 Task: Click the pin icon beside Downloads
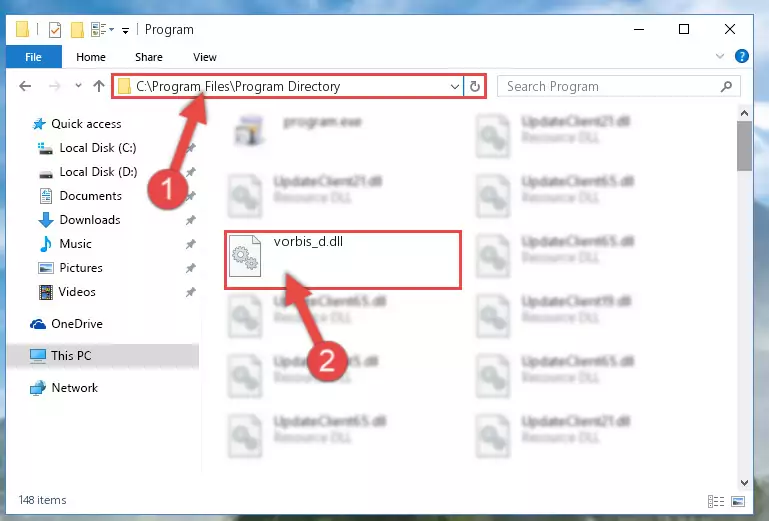pyautogui.click(x=190, y=220)
